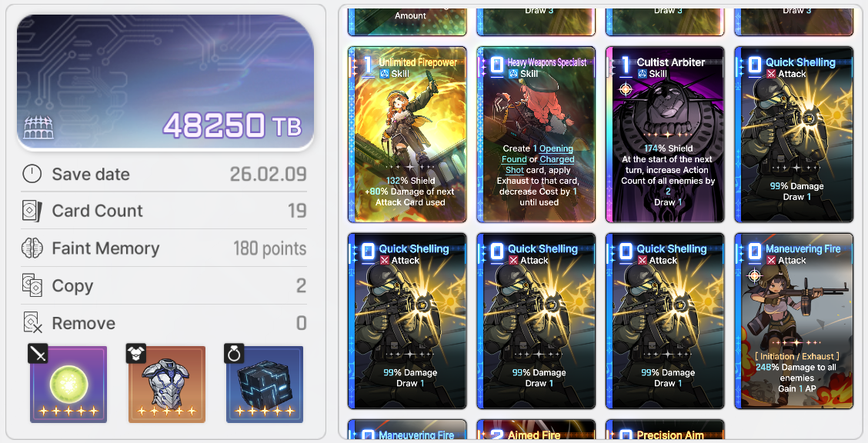The image size is (868, 443).
Task: Select the Cultist Arbiter skill card
Action: click(x=665, y=135)
